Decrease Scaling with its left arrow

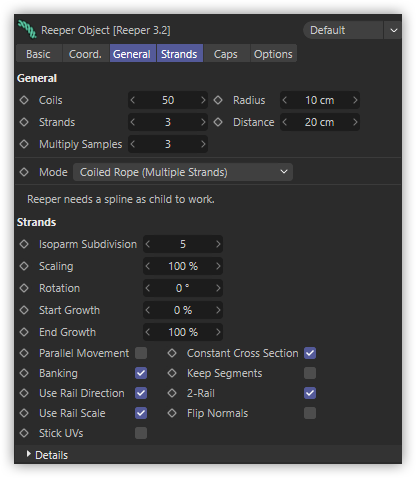point(148,266)
